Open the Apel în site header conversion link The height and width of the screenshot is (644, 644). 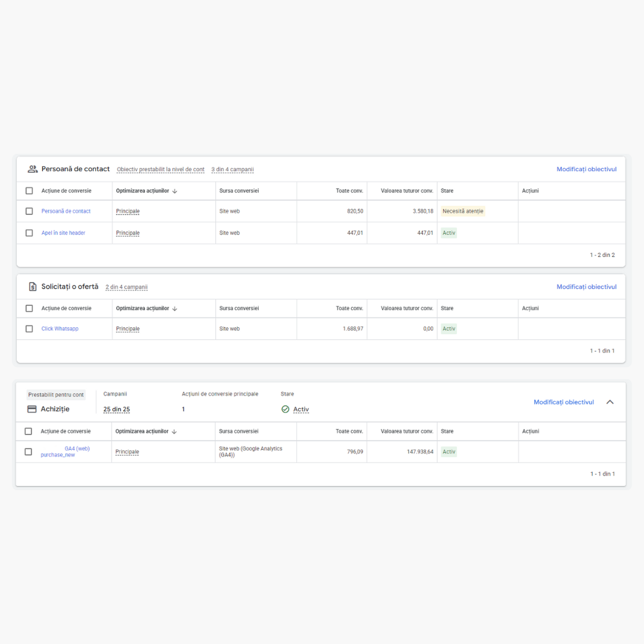(63, 233)
